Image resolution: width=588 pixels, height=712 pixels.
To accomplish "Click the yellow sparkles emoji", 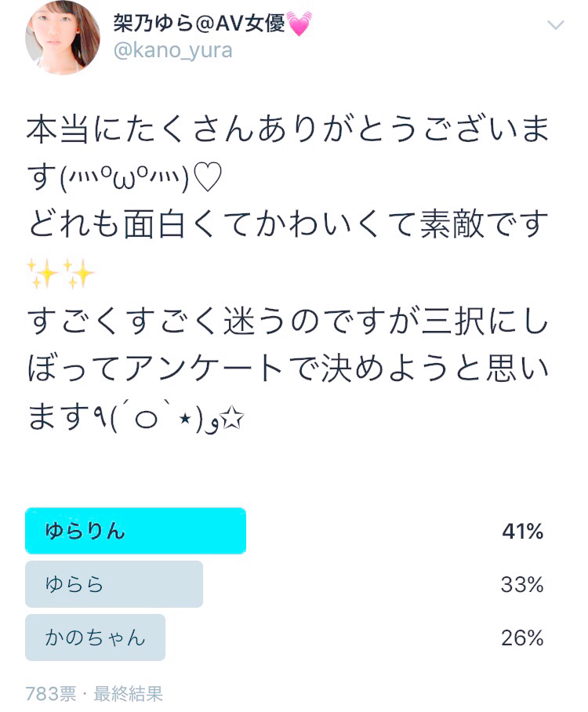I will [60, 274].
